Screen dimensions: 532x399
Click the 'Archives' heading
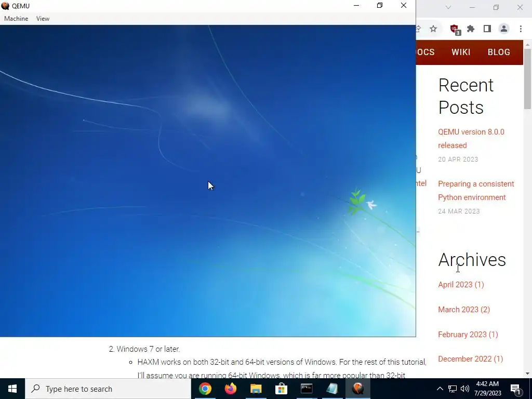pyautogui.click(x=472, y=260)
